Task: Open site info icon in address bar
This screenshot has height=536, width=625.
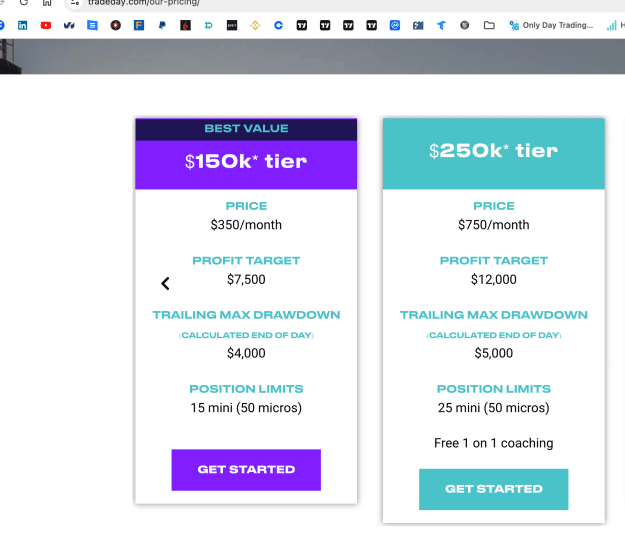Action: click(x=75, y=2)
